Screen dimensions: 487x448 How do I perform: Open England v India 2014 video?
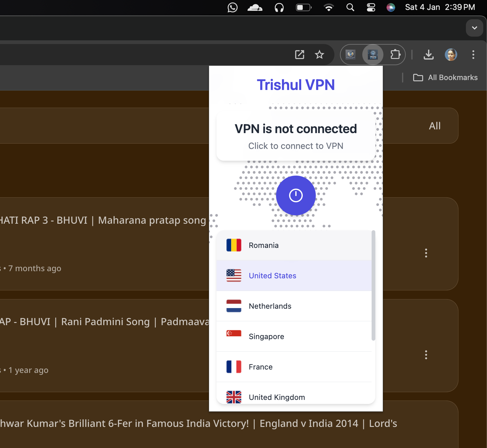pos(199,423)
